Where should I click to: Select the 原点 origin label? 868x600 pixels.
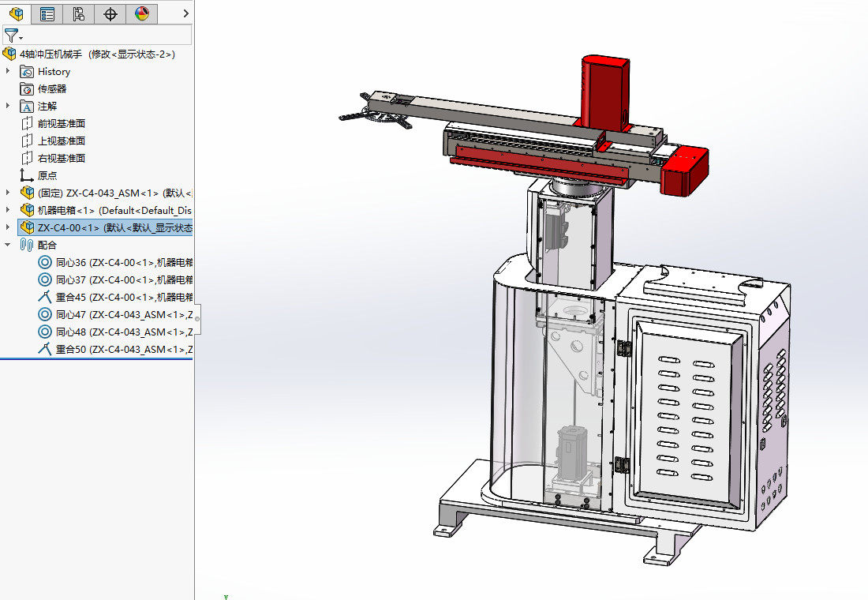point(47,175)
